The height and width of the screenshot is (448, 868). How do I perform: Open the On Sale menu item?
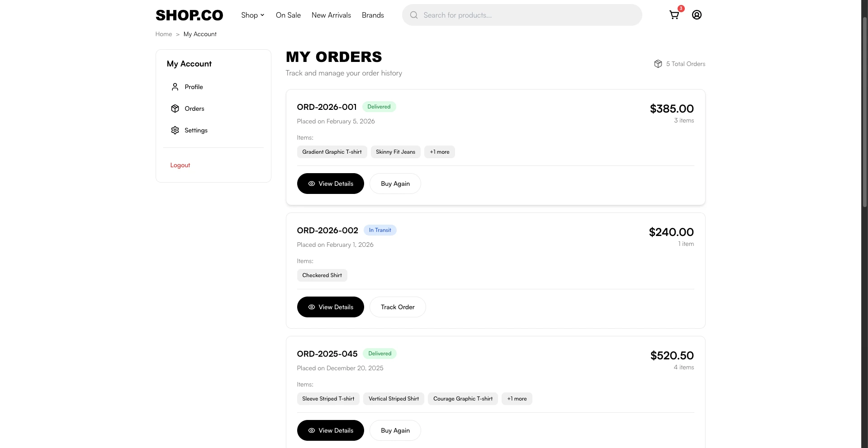coord(288,15)
